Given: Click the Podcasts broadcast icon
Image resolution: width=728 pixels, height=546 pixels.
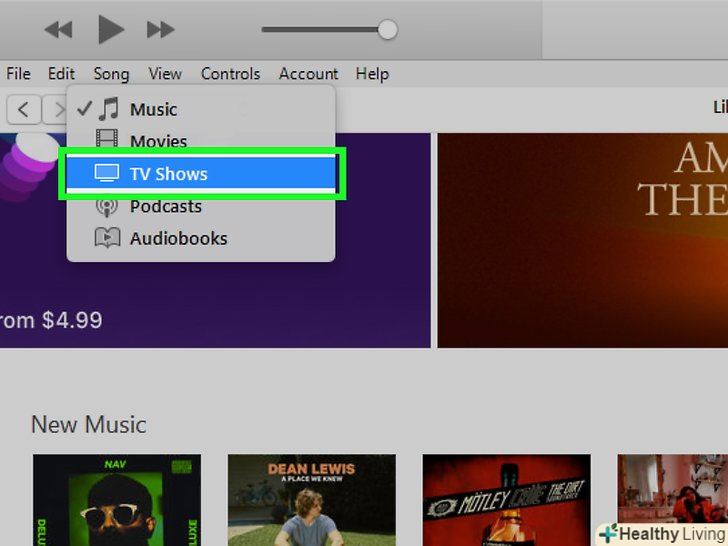Looking at the screenshot, I should click(x=107, y=207).
